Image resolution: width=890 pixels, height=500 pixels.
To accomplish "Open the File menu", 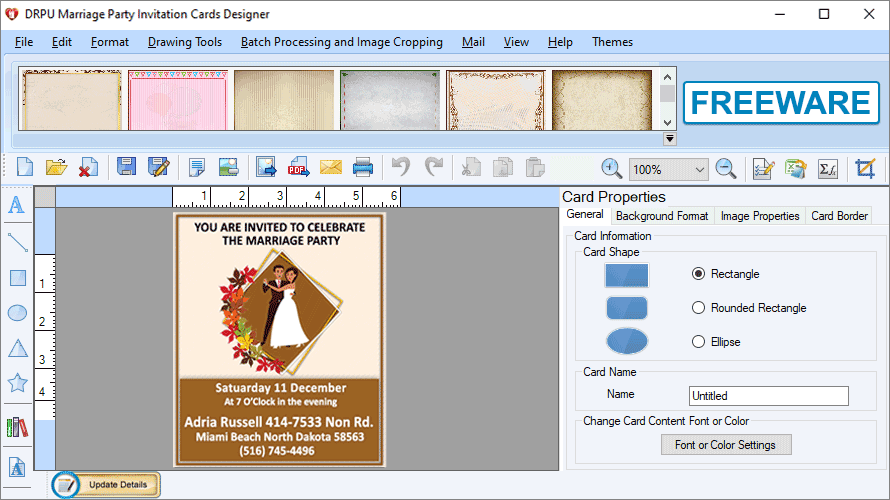I will (x=24, y=42).
